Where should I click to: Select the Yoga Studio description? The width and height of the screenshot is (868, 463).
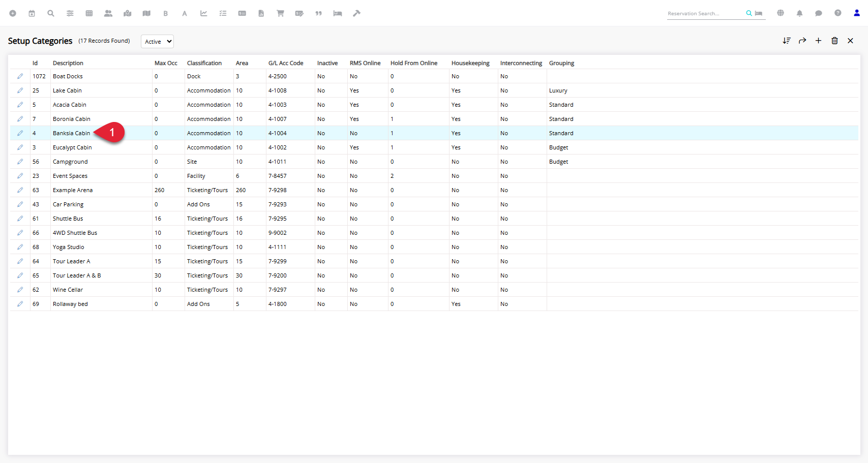coord(69,247)
